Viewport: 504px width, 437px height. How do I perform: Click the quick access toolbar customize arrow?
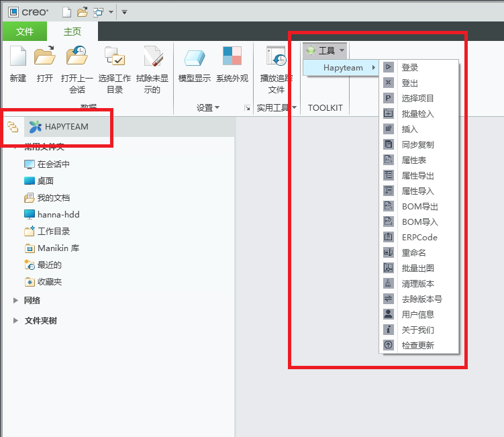click(125, 11)
